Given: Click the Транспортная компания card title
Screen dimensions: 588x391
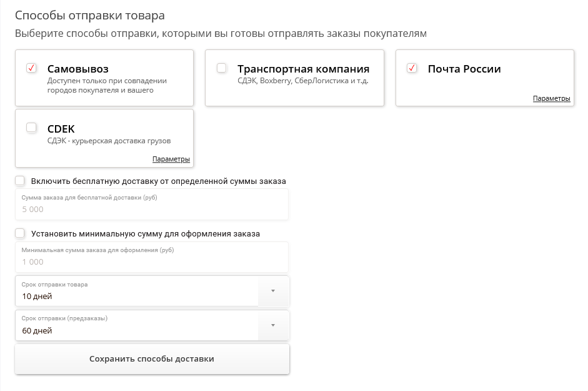Looking at the screenshot, I should click(303, 69).
